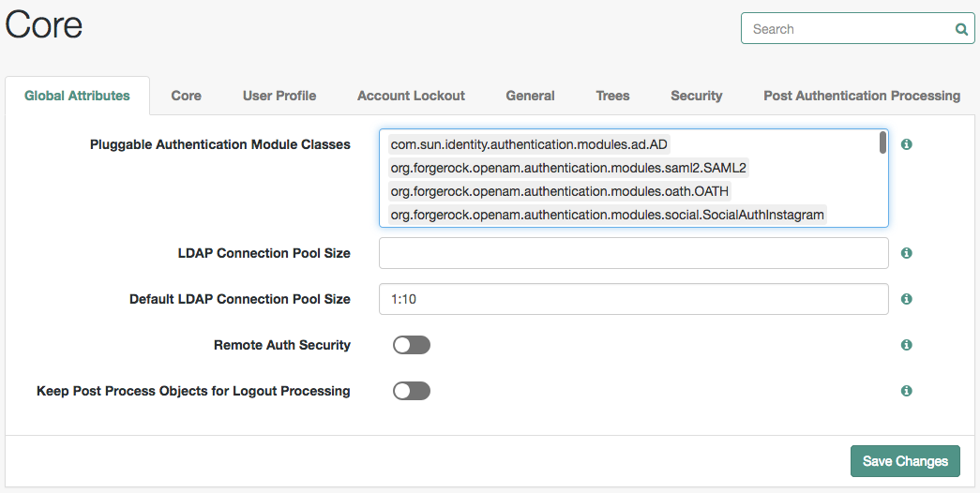The height and width of the screenshot is (493, 980).
Task: Switch to the Security tab
Action: [696, 96]
